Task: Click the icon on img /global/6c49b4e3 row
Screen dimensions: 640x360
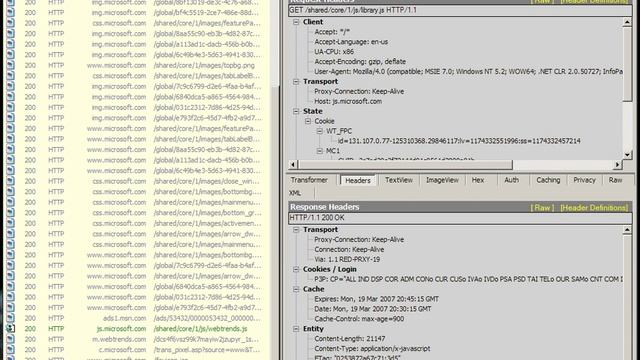Action: click(x=10, y=55)
